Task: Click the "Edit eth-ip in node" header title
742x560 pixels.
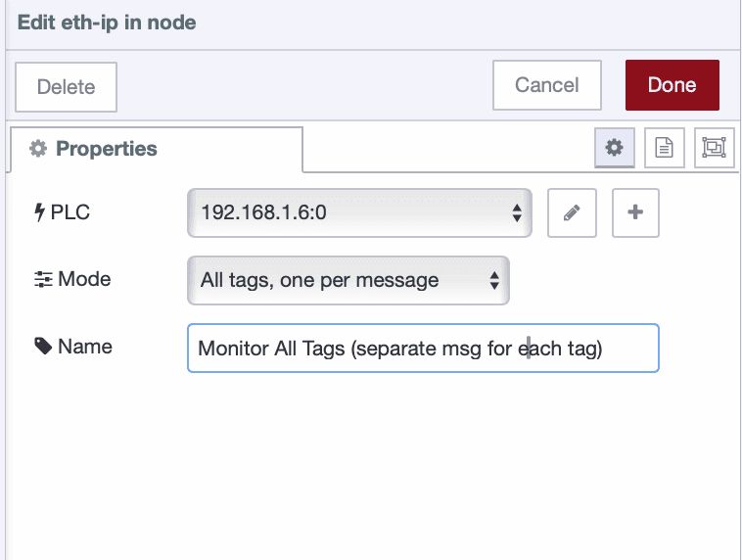Action: point(107,23)
